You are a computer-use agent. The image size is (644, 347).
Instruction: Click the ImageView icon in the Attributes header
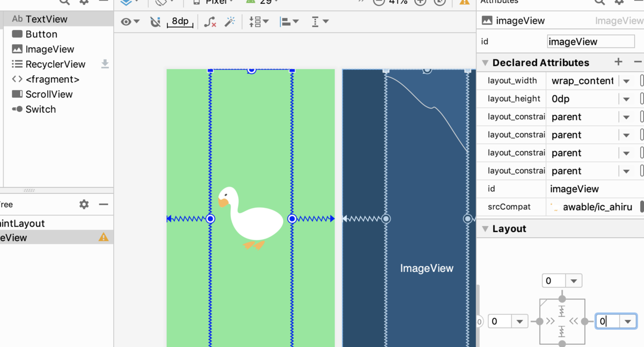click(x=487, y=20)
